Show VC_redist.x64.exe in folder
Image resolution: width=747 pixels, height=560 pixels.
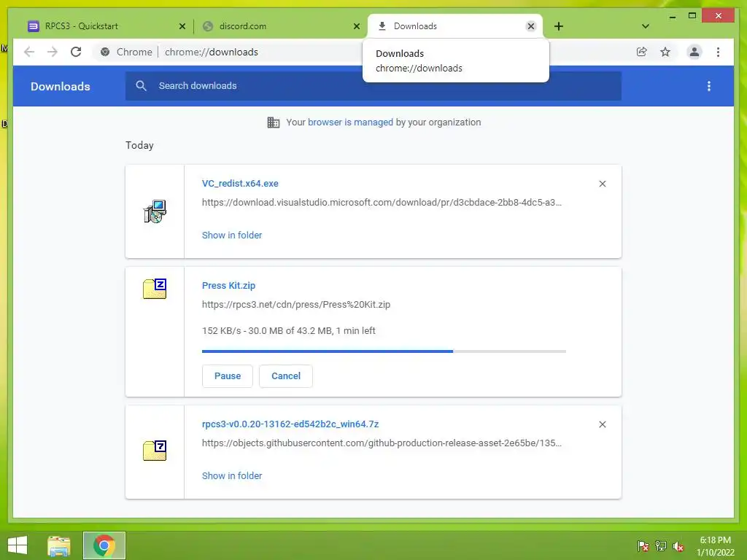tap(232, 236)
